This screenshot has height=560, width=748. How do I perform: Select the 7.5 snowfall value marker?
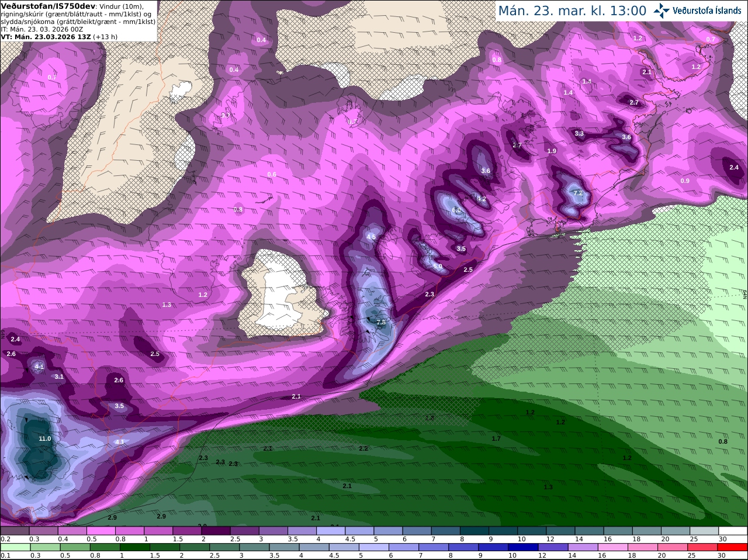coord(381,323)
